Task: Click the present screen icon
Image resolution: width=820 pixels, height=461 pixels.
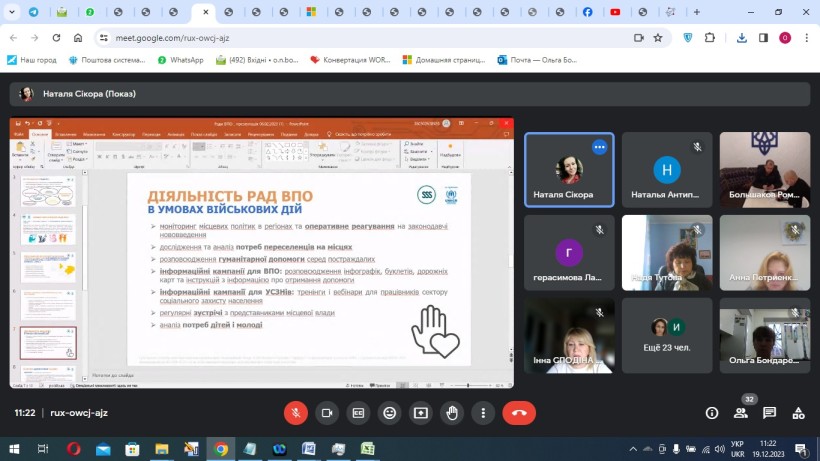Action: tap(421, 412)
